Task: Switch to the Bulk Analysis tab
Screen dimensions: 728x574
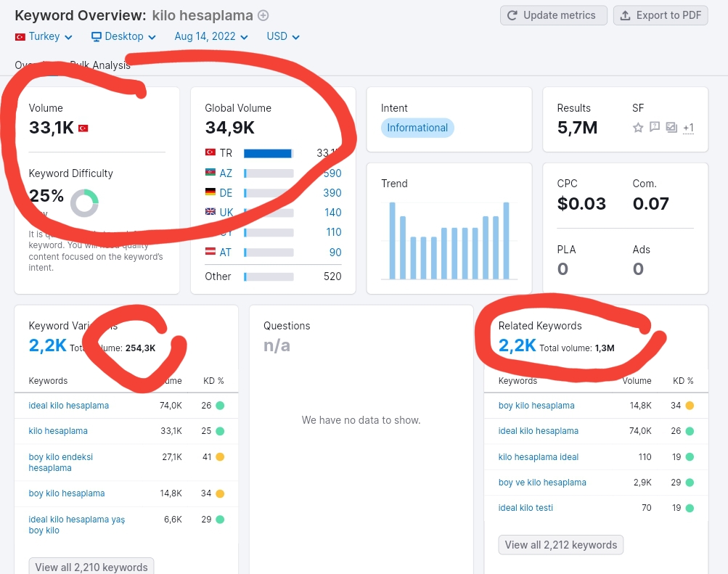Action: click(100, 65)
